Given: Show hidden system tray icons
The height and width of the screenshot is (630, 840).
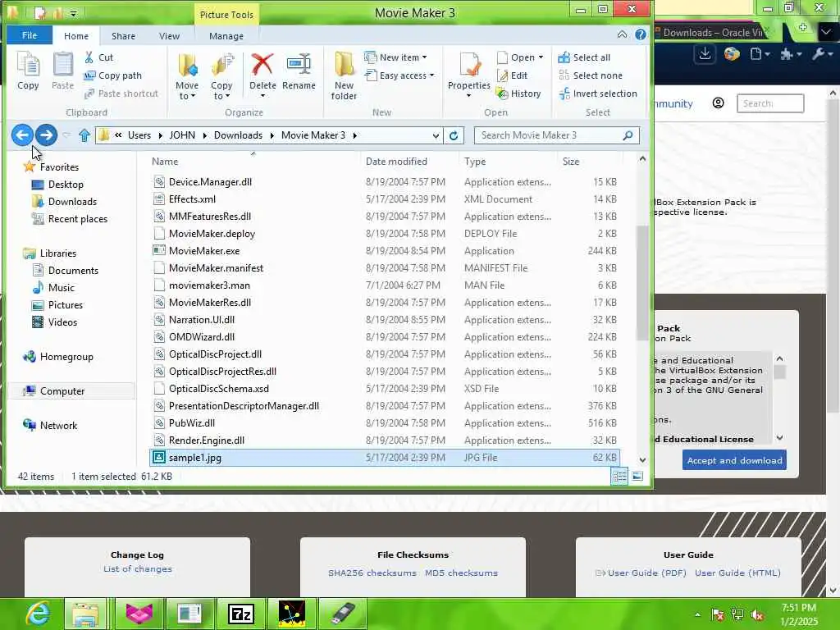Looking at the screenshot, I should pyautogui.click(x=697, y=615).
